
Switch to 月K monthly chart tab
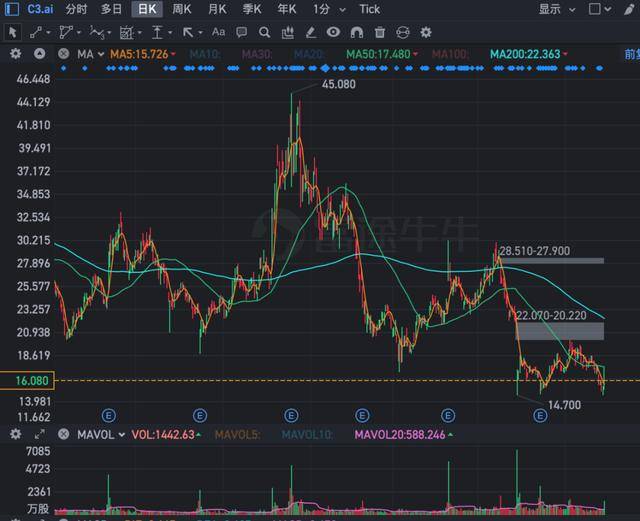click(x=216, y=9)
